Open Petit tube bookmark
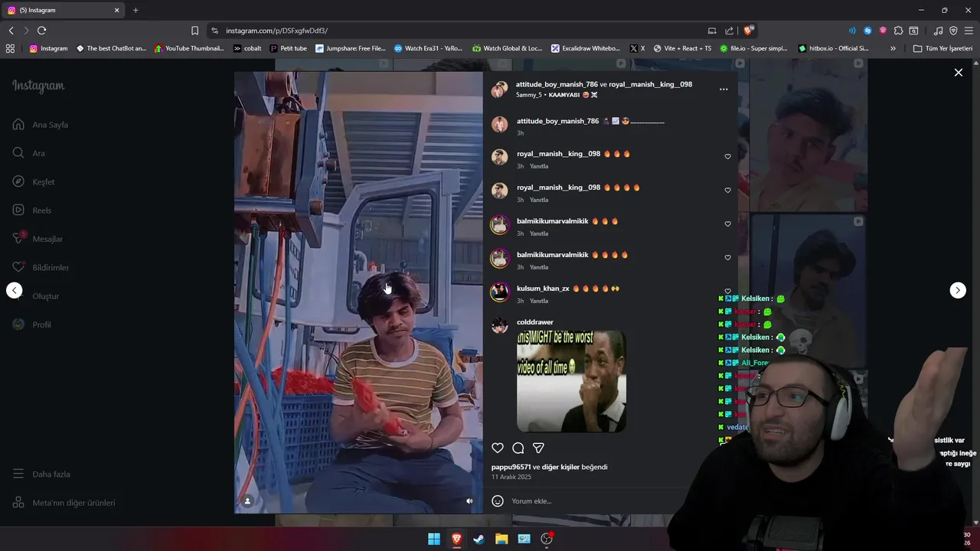Screen dimensions: 980x551 coord(289,48)
